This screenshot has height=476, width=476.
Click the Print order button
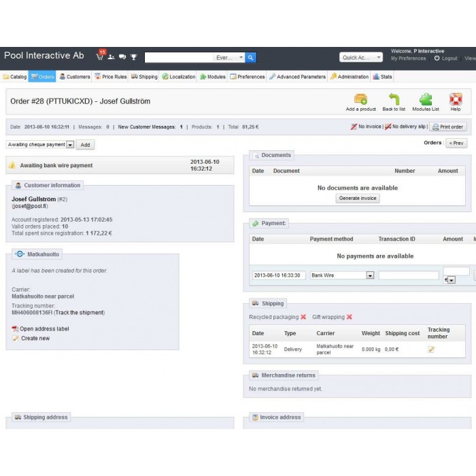[x=448, y=127]
